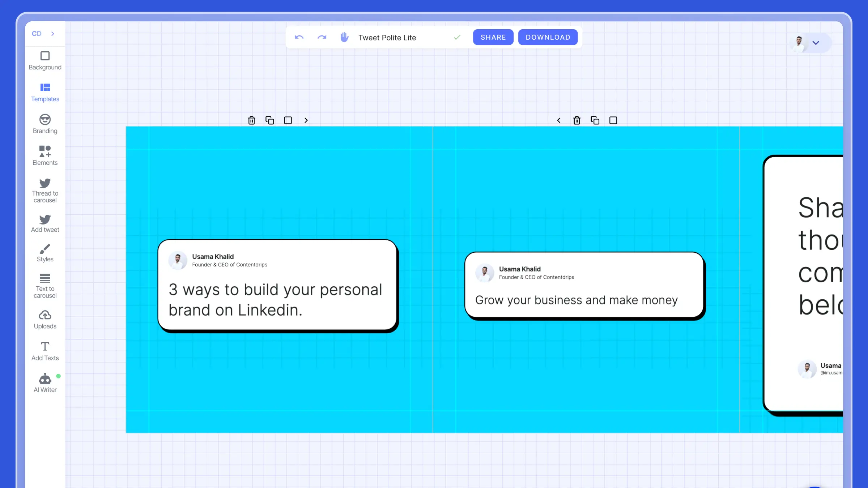Toggle the second slide's square frame icon
868x488 pixels.
613,120
